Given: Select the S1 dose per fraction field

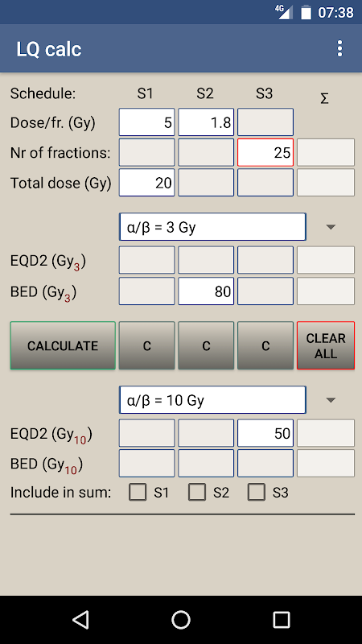Looking at the screenshot, I should pos(147,122).
